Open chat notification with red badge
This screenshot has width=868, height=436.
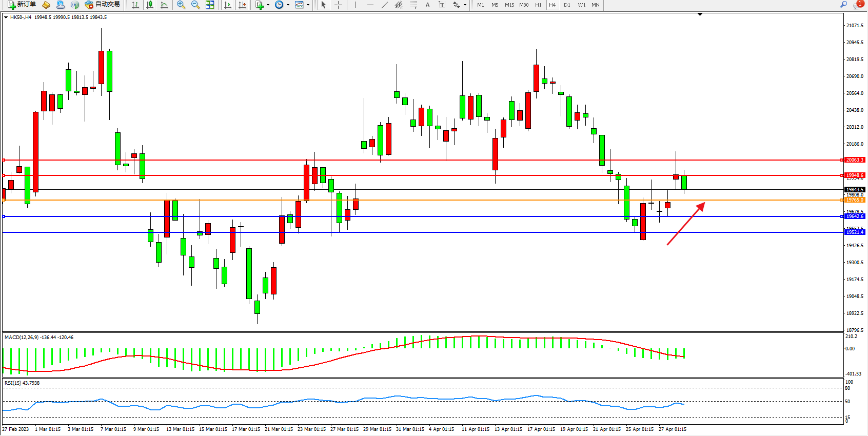858,5
